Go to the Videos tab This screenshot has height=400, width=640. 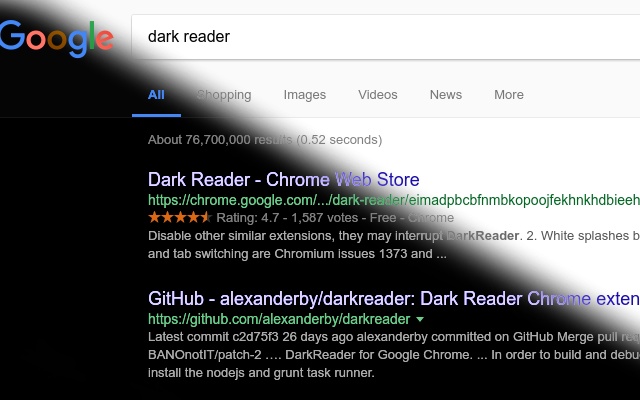click(x=378, y=95)
